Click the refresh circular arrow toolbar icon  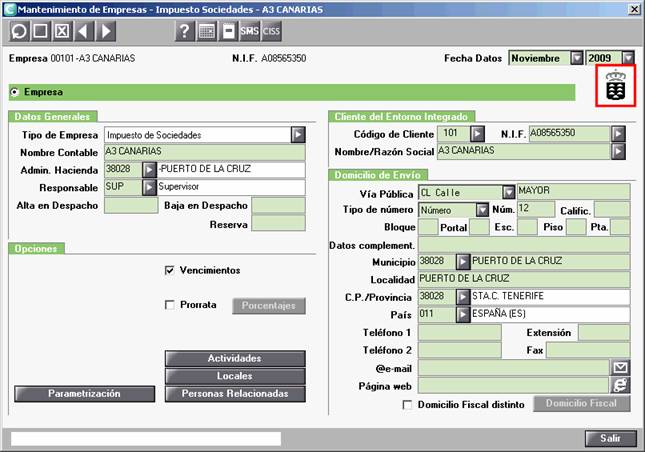click(19, 31)
